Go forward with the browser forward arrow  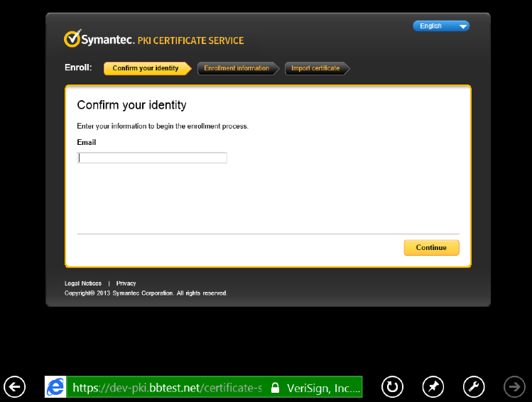pyautogui.click(x=514, y=387)
